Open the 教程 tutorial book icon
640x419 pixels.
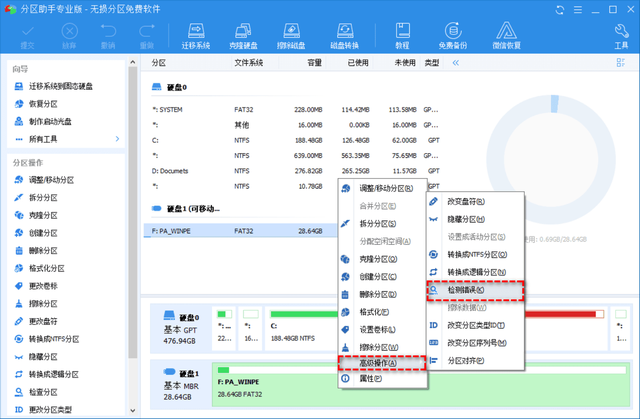(x=402, y=36)
